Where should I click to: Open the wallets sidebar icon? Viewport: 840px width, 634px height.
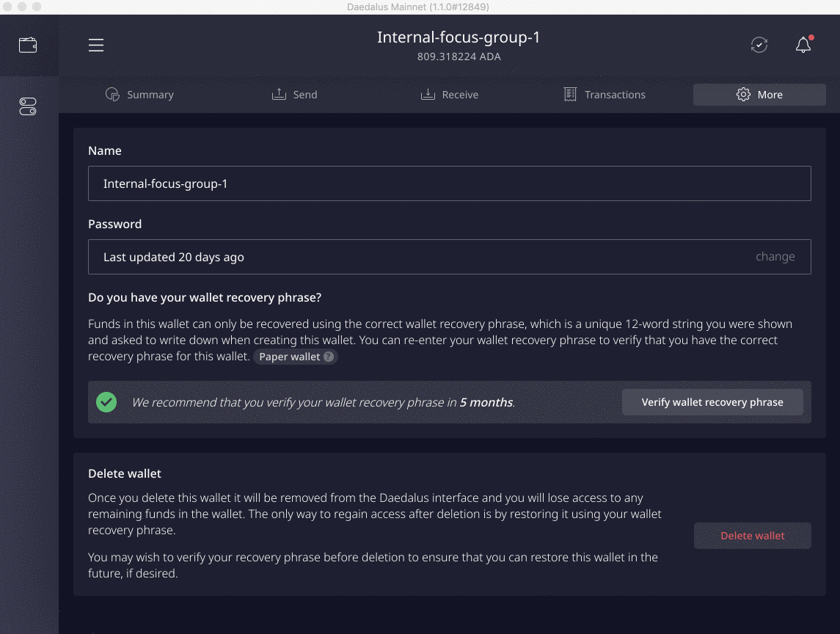pos(28,45)
